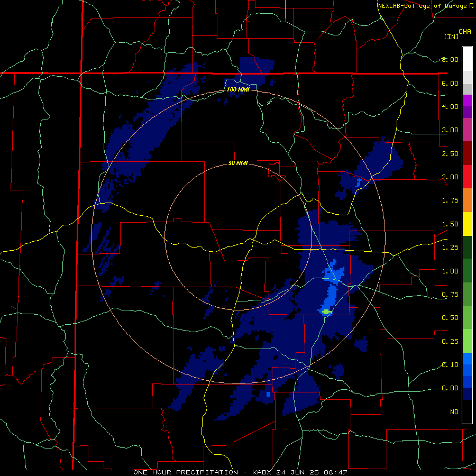Click the 1.00 legend value
The image size is (476, 476).
coord(450,271)
